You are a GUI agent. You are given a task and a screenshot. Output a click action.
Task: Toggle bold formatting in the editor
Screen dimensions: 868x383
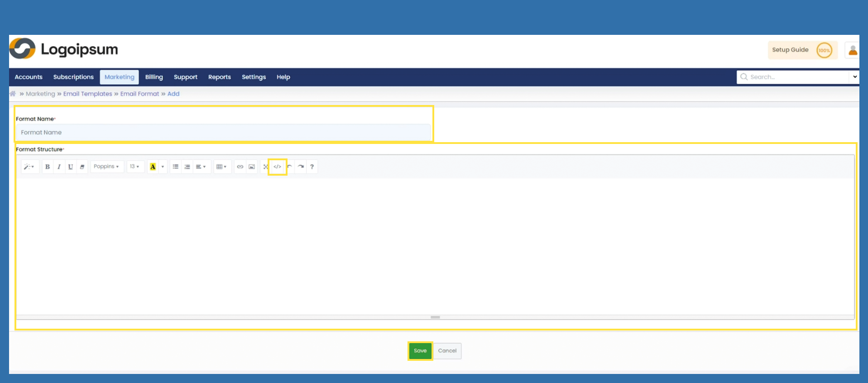pos(48,167)
